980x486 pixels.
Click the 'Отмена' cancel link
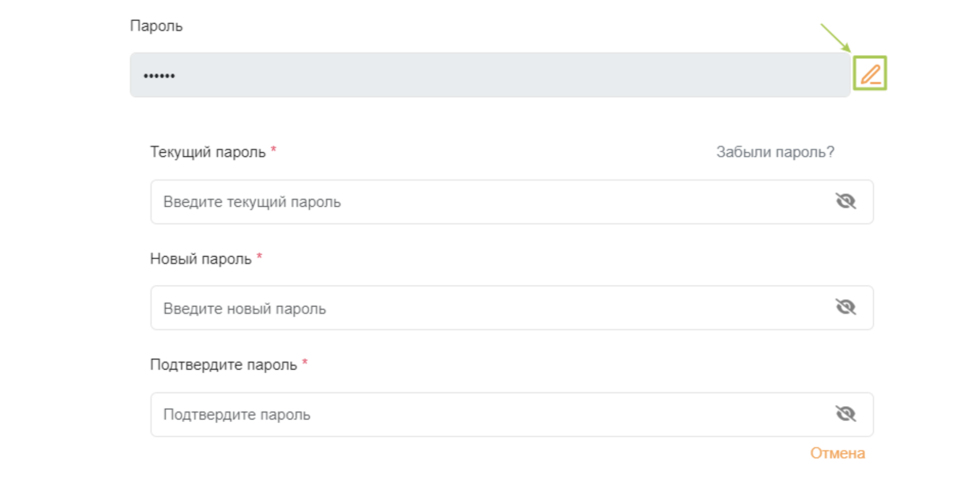coord(837,453)
